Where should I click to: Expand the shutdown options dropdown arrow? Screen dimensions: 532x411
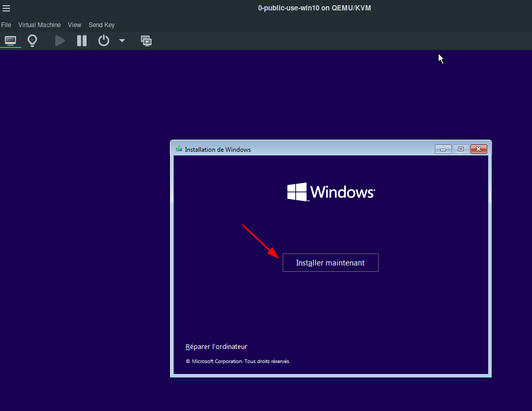click(x=122, y=41)
